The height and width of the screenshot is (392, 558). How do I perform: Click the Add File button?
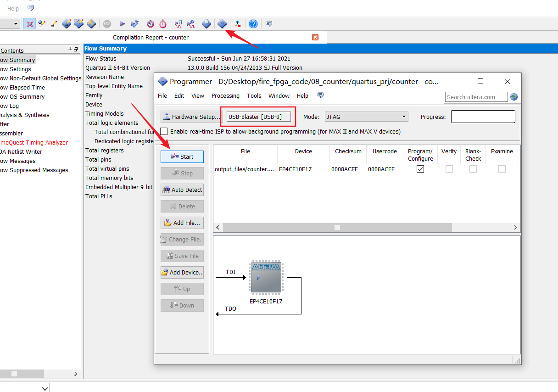point(182,223)
